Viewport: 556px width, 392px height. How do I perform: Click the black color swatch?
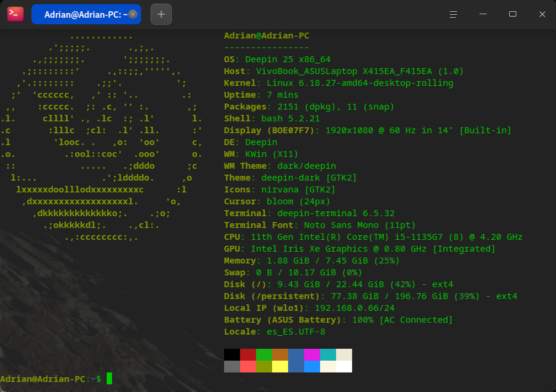[x=232, y=355]
